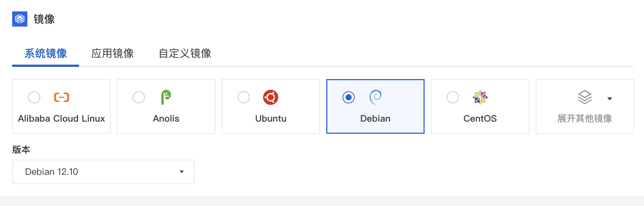Click the red Ubuntu logo icon
This screenshot has width=644, height=206.
(x=271, y=97)
